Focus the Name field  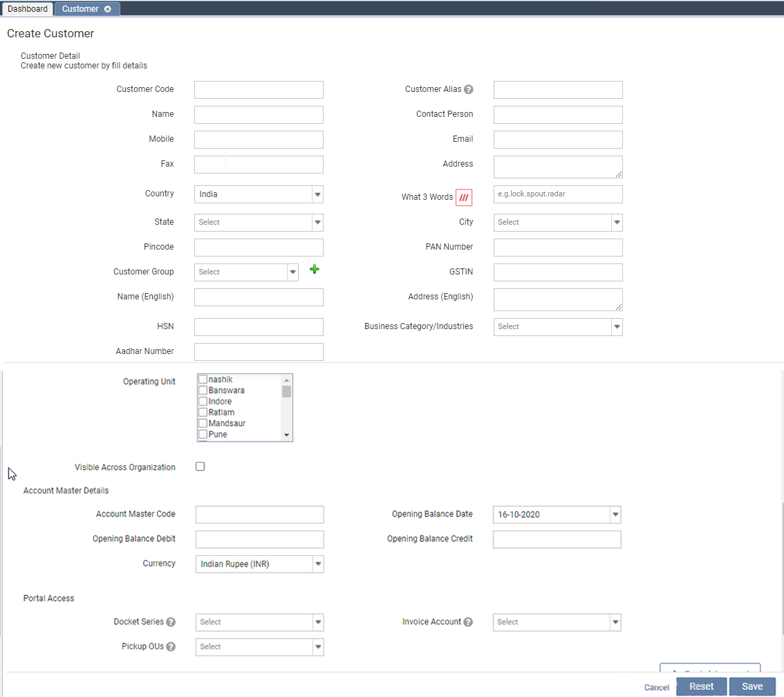click(x=259, y=115)
